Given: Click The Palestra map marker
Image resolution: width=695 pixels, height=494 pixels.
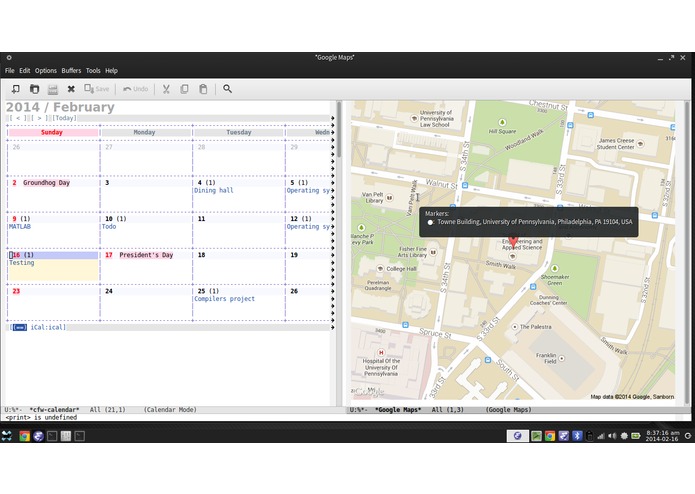Looking at the screenshot, I should [x=515, y=327].
